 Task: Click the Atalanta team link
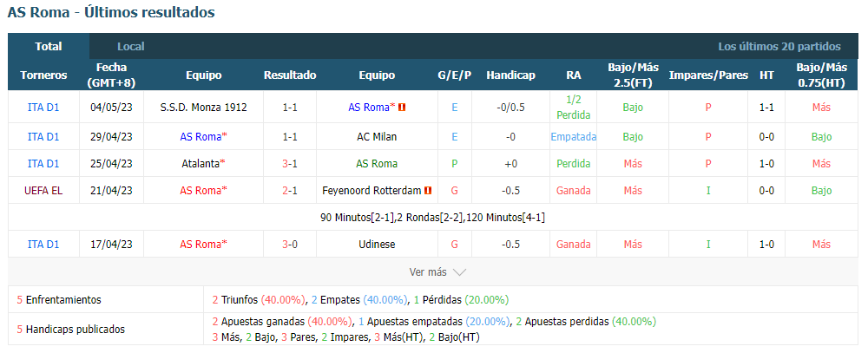coord(201,164)
